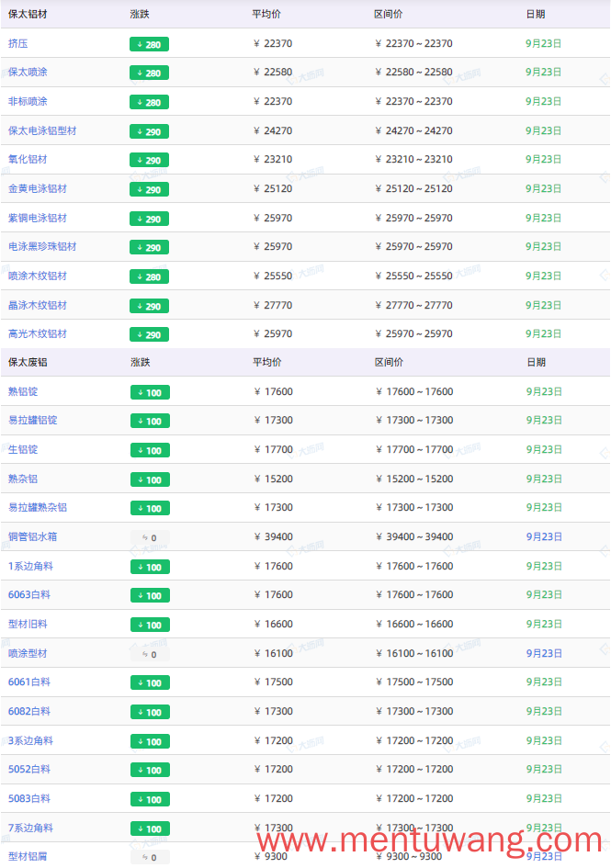611x868 pixels.
Task: Click the green 280 badge for 挤压
Action: pos(149,44)
